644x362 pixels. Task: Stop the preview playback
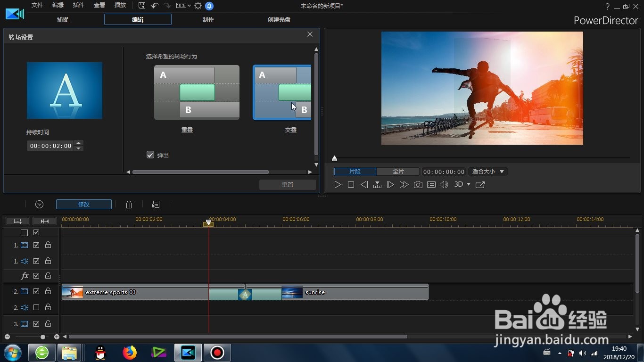[351, 185]
